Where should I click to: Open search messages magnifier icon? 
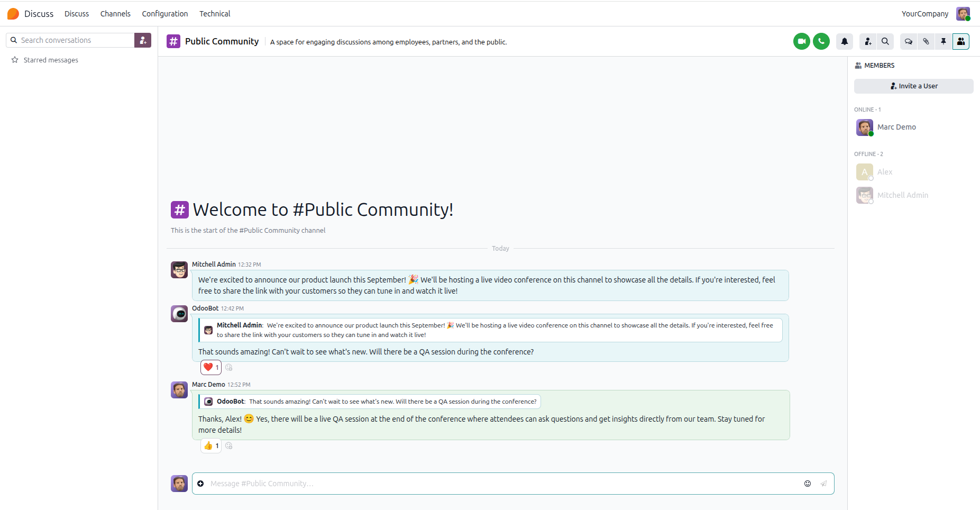click(885, 41)
